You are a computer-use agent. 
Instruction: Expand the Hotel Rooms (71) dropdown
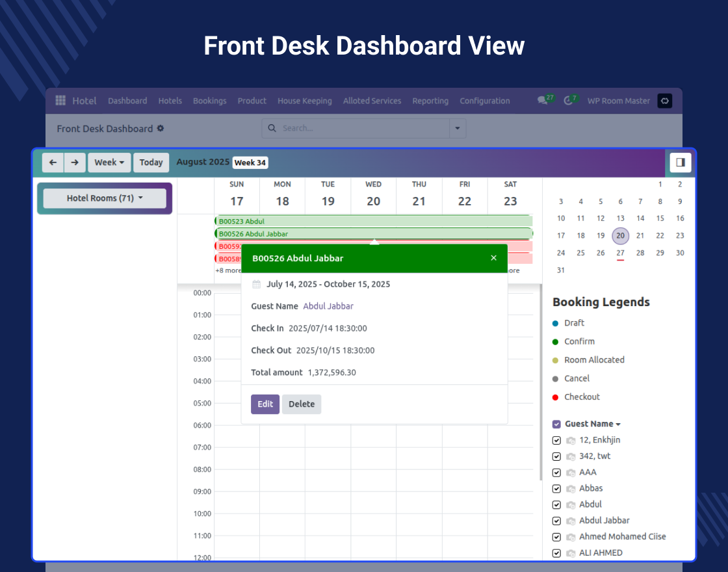105,198
